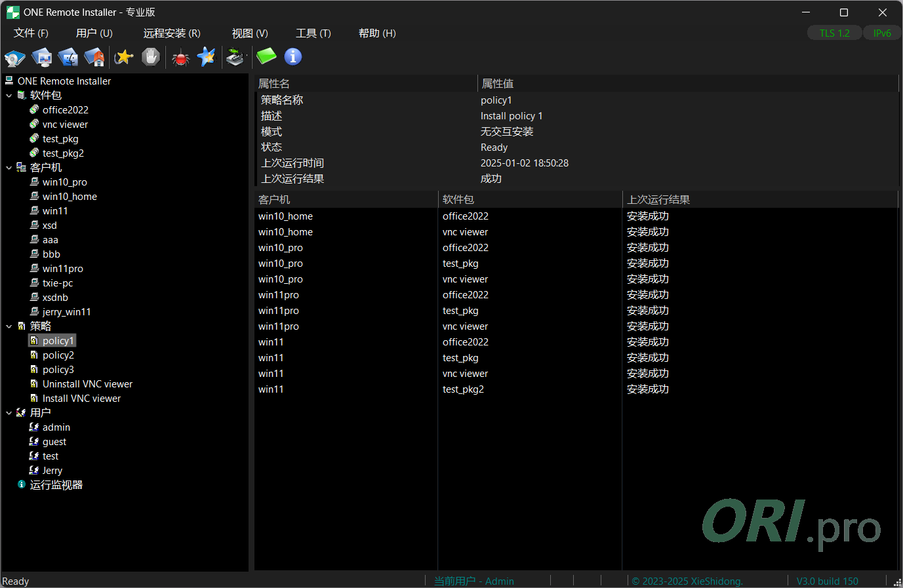Click the Uninstall VNC viewer policy icon
The width and height of the screenshot is (903, 588).
[34, 383]
